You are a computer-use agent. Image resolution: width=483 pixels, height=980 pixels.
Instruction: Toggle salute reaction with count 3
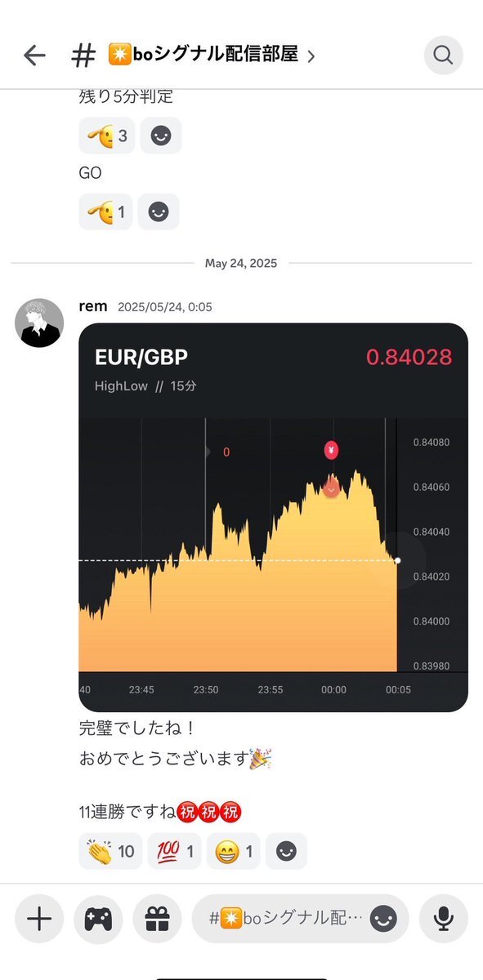pos(107,136)
